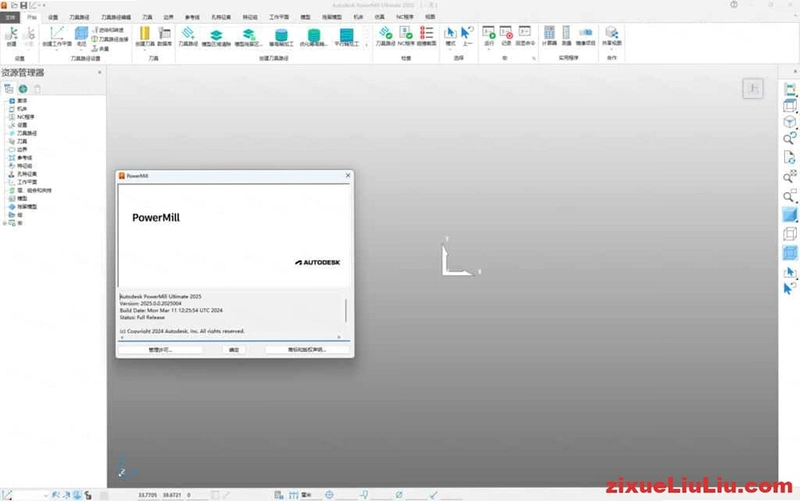This screenshot has height=501, width=800.
Task: Click the horizontal scrollbar in about dialog
Action: coord(231,338)
